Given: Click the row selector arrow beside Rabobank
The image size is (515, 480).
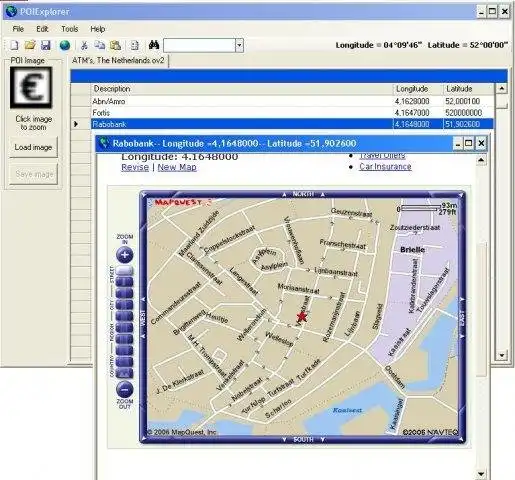Looking at the screenshot, I should coord(76,124).
